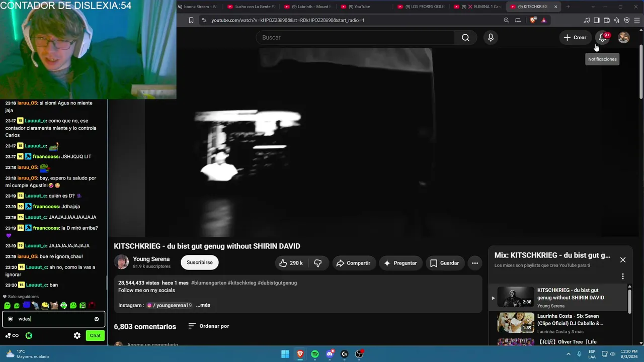Open OBS Studio from the taskbar

point(359,354)
